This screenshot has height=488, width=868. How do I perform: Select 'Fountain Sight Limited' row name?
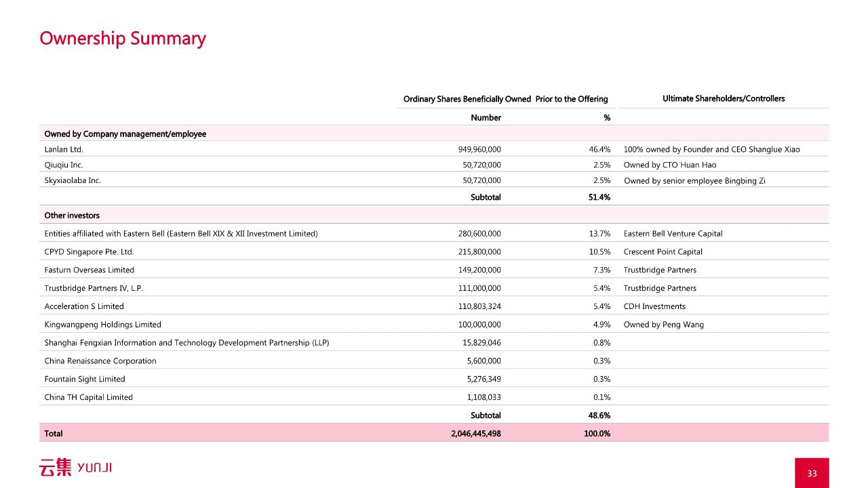[85, 380]
